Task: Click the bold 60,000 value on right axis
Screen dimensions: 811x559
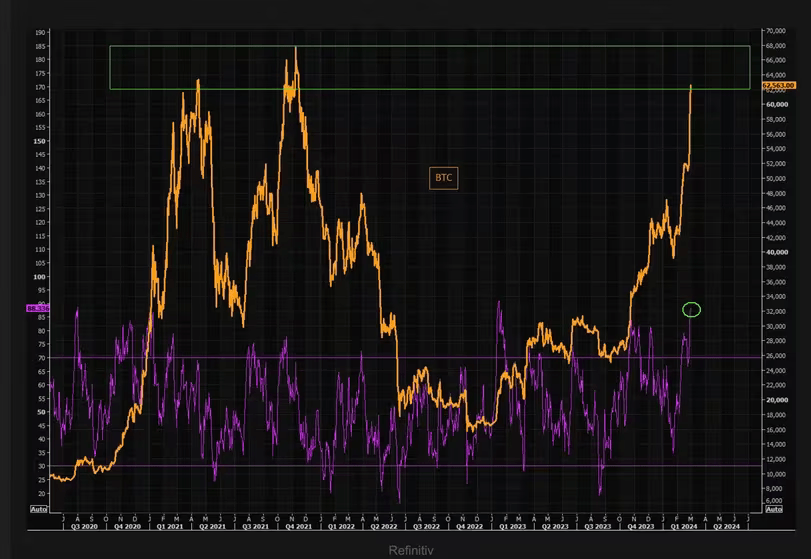Action: [777, 104]
